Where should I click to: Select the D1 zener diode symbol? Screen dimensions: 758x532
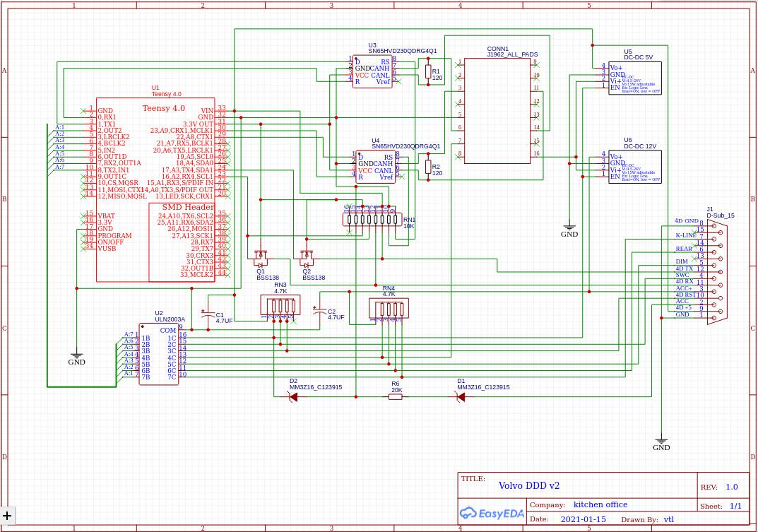pyautogui.click(x=461, y=397)
